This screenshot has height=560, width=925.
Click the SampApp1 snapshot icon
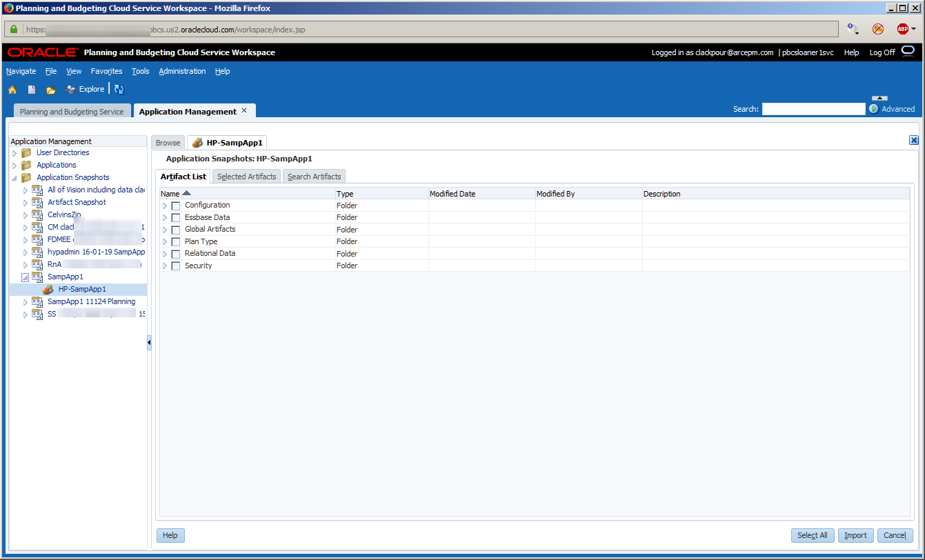(37, 277)
